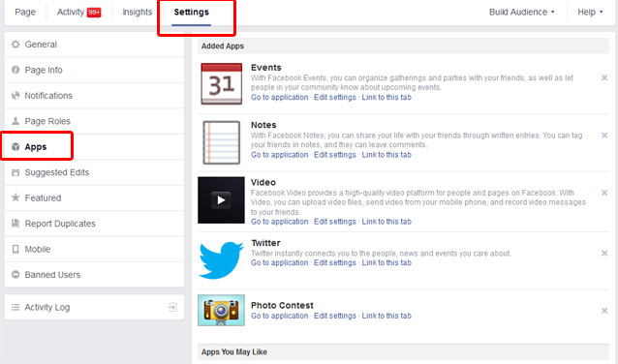This screenshot has width=618, height=364.
Task: Open Page Roles settings section
Action: pyautogui.click(x=94, y=121)
